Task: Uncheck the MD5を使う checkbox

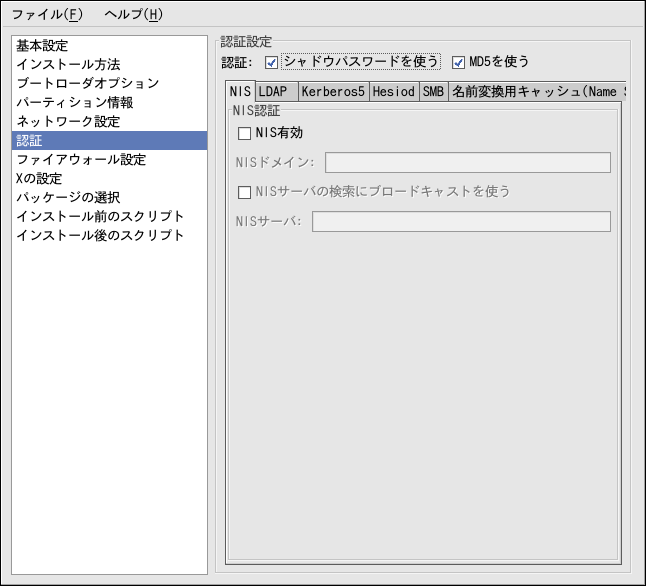Action: tap(460, 62)
